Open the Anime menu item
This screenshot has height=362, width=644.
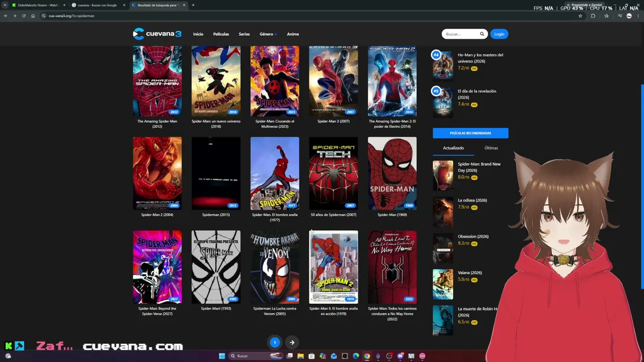[293, 34]
